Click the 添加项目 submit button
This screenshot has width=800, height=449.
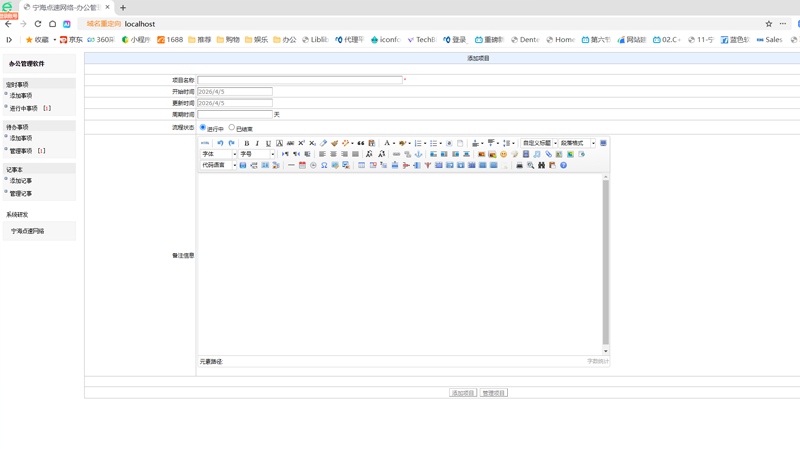tap(463, 393)
